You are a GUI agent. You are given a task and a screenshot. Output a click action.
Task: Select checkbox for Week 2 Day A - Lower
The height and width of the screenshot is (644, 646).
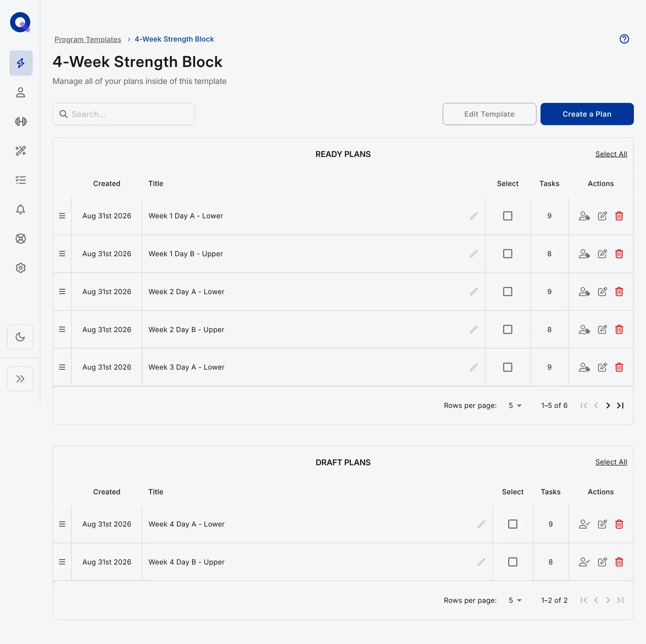pos(508,292)
